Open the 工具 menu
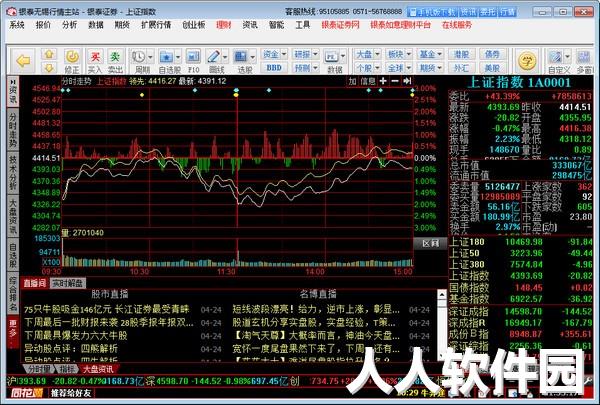Viewport: 600px width, 405px height. click(x=302, y=25)
